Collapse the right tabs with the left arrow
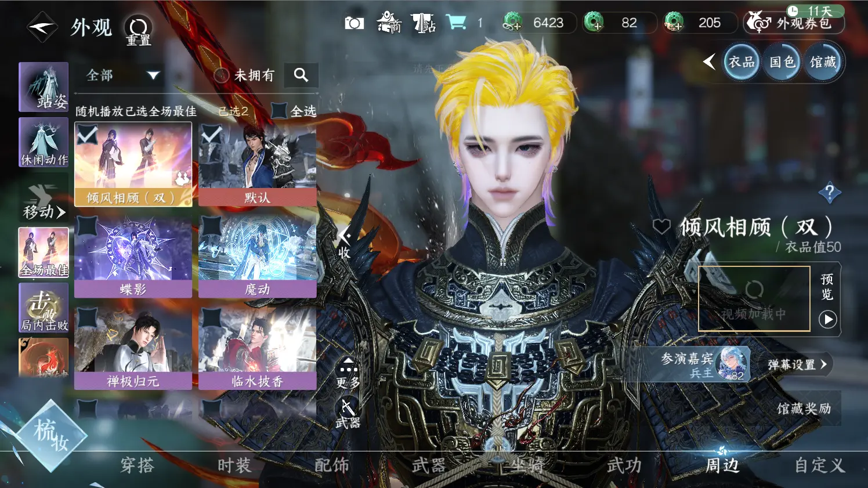Viewport: 868px width, 488px height. tap(709, 62)
